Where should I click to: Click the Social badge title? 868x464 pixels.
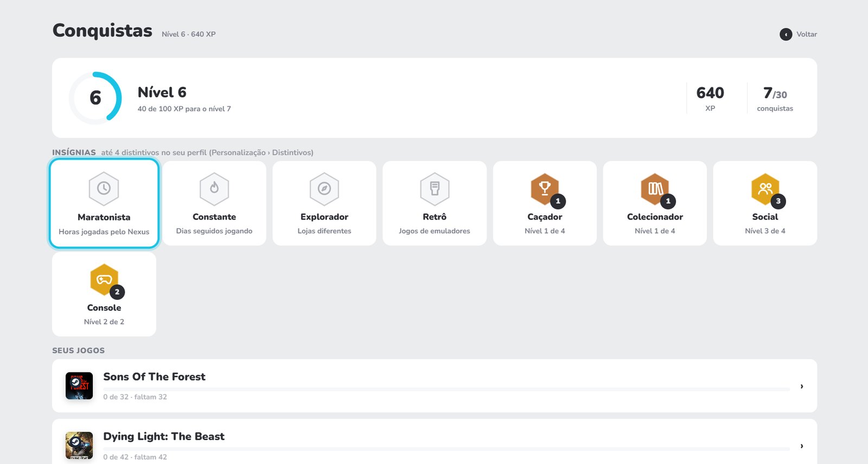click(x=765, y=217)
